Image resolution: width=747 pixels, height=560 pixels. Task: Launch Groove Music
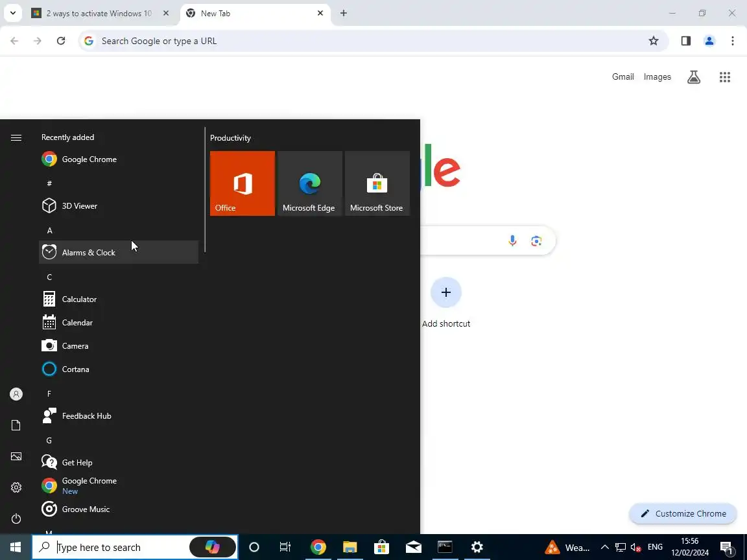pyautogui.click(x=119, y=509)
